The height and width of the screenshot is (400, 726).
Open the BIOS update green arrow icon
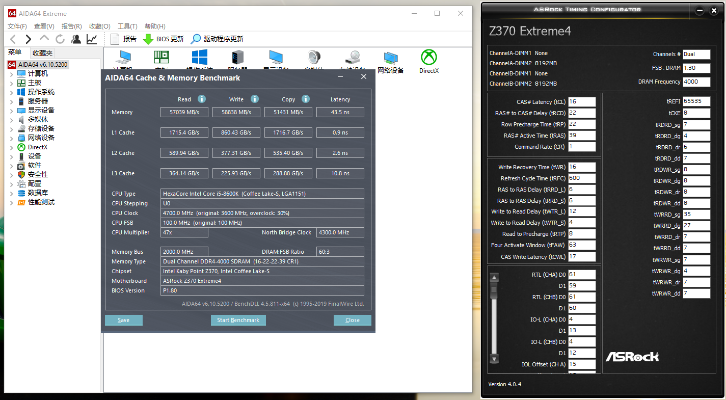(x=147, y=39)
